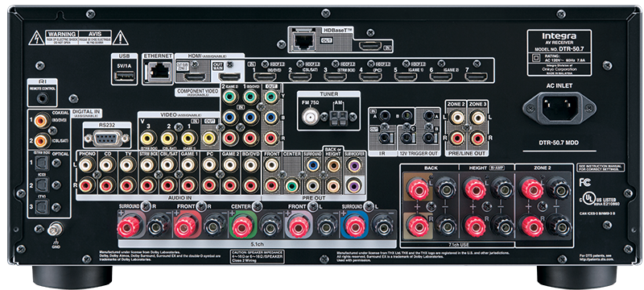This screenshot has height=290, width=644.
Task: Click the exclamation mark warning triangle
Action: [x=120, y=38]
